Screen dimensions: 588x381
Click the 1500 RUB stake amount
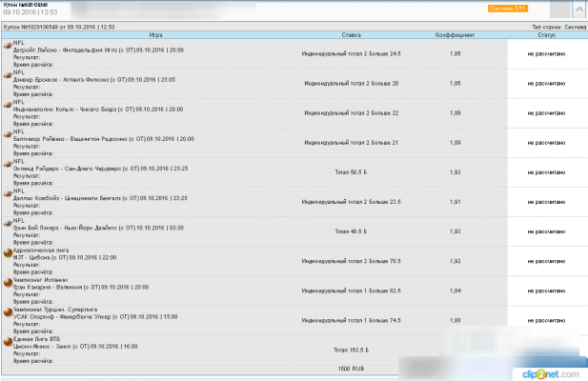350,367
